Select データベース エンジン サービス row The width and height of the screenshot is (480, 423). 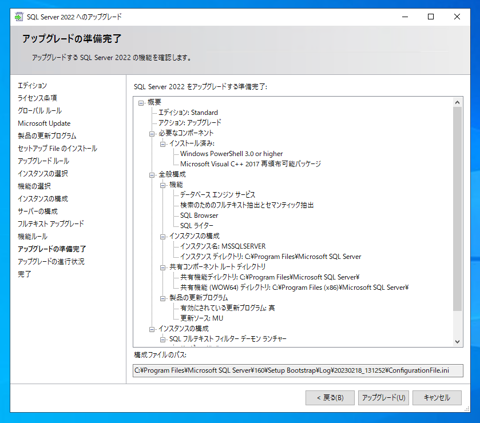[218, 195]
